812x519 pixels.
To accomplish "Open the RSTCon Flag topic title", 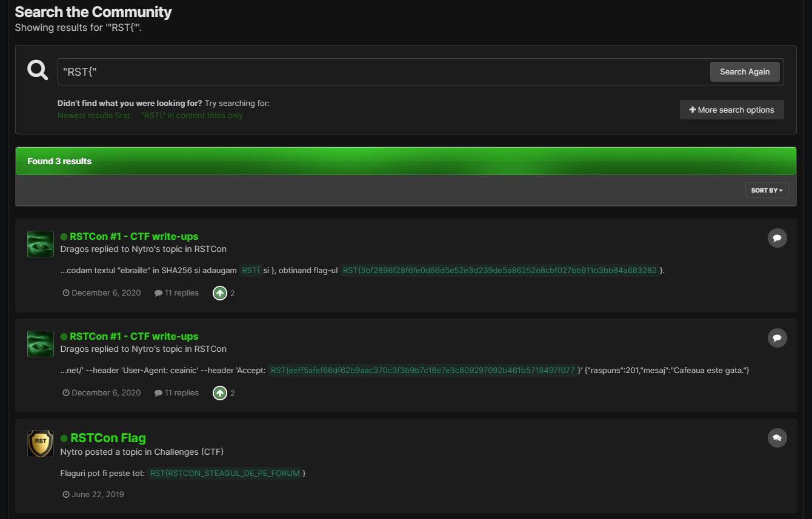I will tap(108, 438).
